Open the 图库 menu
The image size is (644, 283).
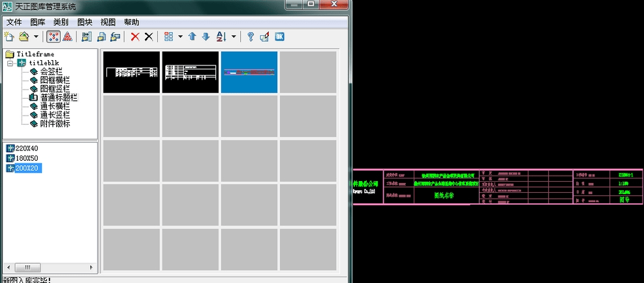click(37, 22)
